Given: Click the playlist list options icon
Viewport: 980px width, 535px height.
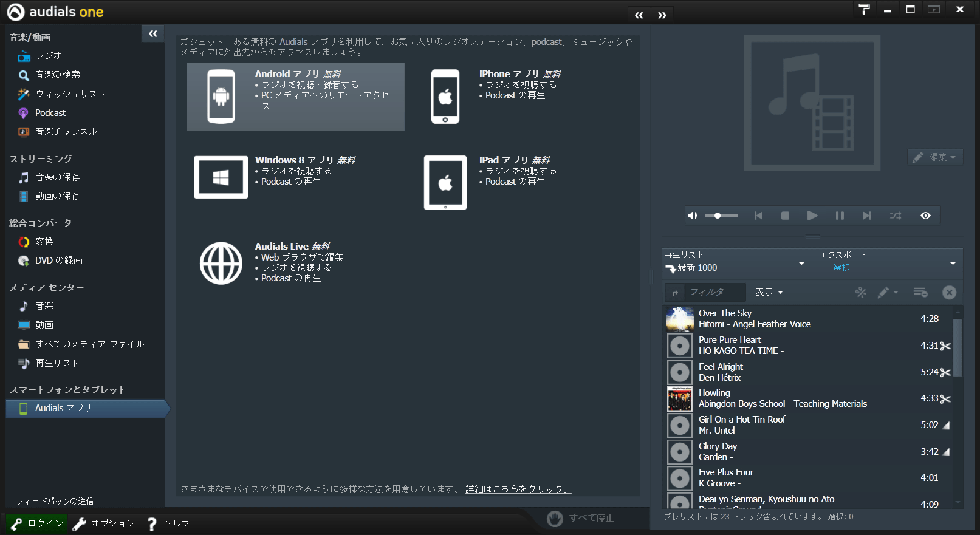Looking at the screenshot, I should 920,293.
